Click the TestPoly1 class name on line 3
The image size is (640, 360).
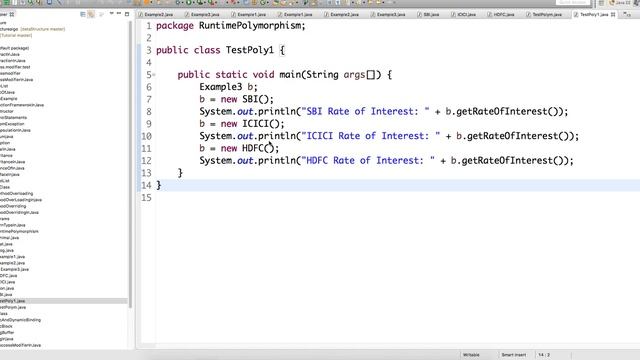pos(249,50)
